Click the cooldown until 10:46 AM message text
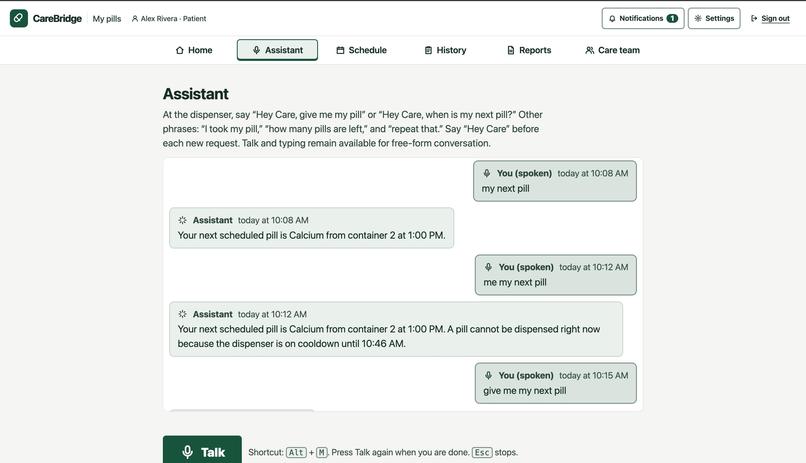Viewport: 806px width, 463px height. pyautogui.click(x=389, y=336)
